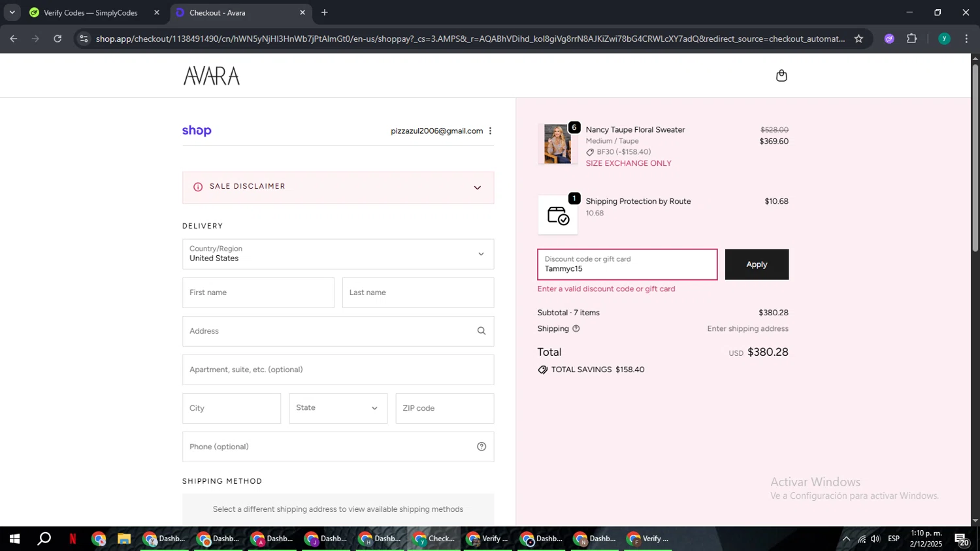Click the ZIP code field

pyautogui.click(x=445, y=408)
